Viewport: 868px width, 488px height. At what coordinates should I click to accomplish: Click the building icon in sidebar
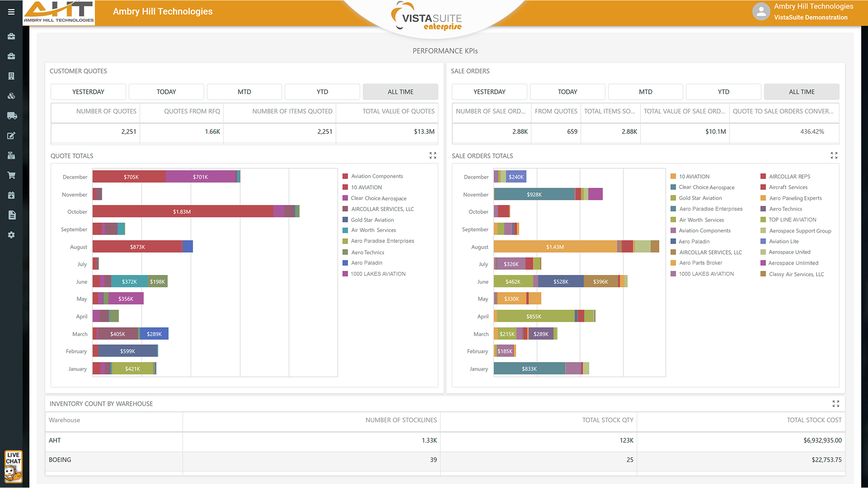[11, 76]
